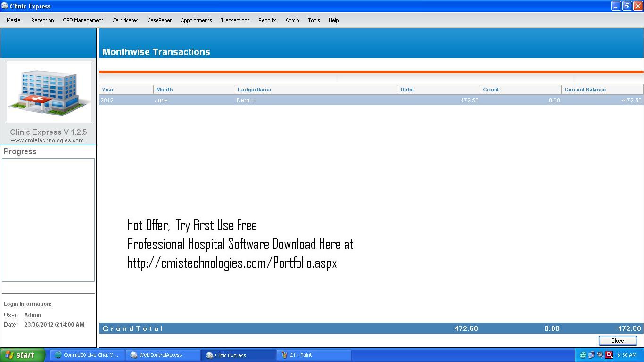Click the Clinic Express hospital building logo

(x=49, y=91)
